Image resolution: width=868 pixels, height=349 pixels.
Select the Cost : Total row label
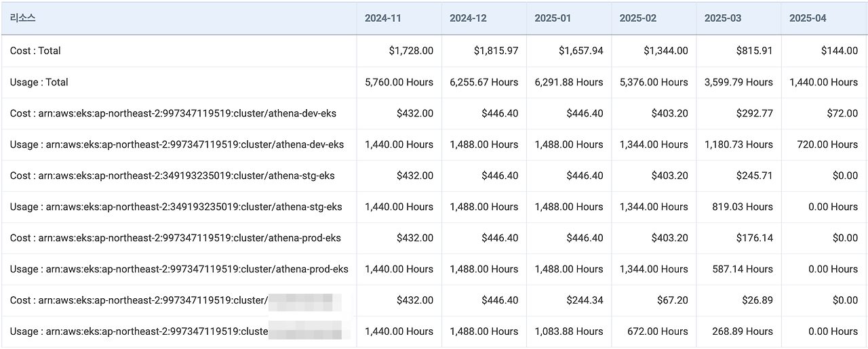[x=35, y=51]
